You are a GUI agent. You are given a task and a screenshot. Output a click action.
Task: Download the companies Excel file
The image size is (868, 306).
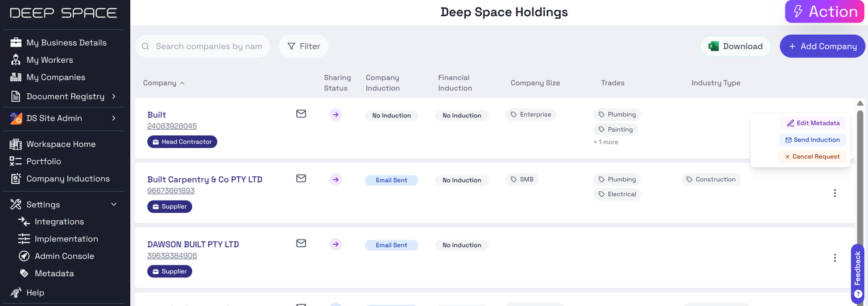(735, 47)
